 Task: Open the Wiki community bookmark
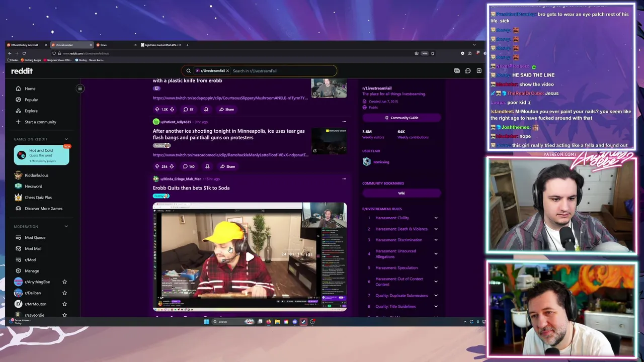(401, 193)
